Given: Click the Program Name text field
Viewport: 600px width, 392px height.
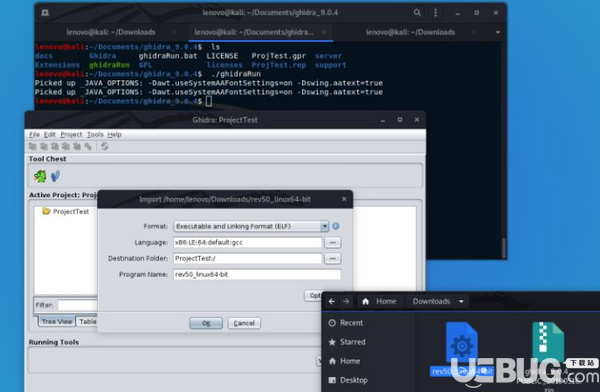Looking at the screenshot, I should (257, 274).
